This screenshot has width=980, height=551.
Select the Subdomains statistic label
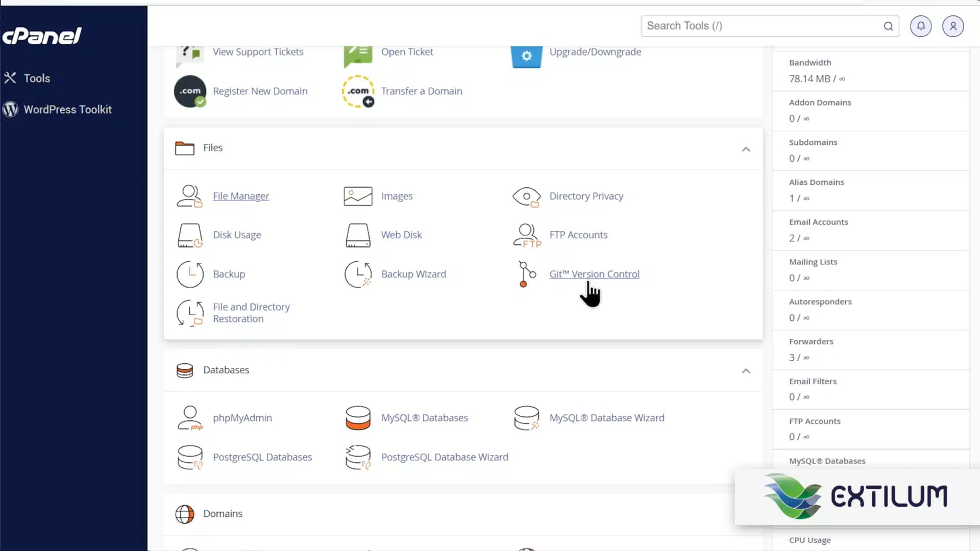[813, 142]
